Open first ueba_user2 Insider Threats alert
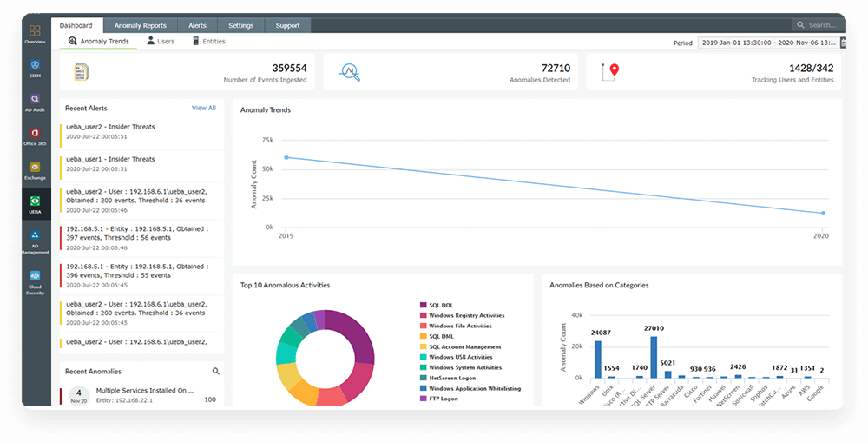 tap(110, 127)
